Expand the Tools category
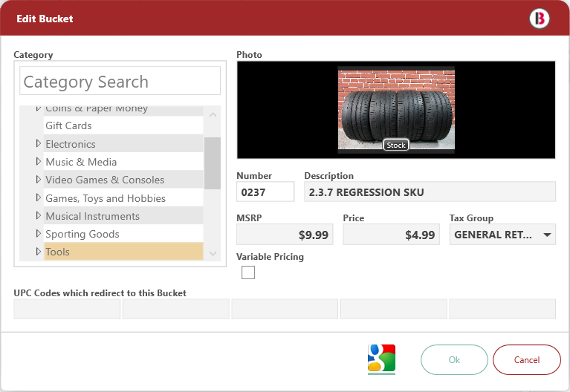The width and height of the screenshot is (570, 392). click(38, 251)
